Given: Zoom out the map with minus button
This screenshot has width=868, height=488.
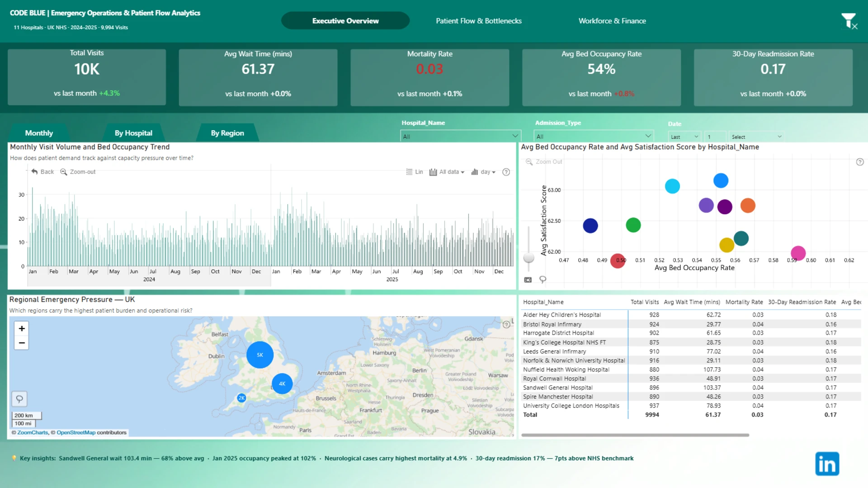Looking at the screenshot, I should 21,343.
